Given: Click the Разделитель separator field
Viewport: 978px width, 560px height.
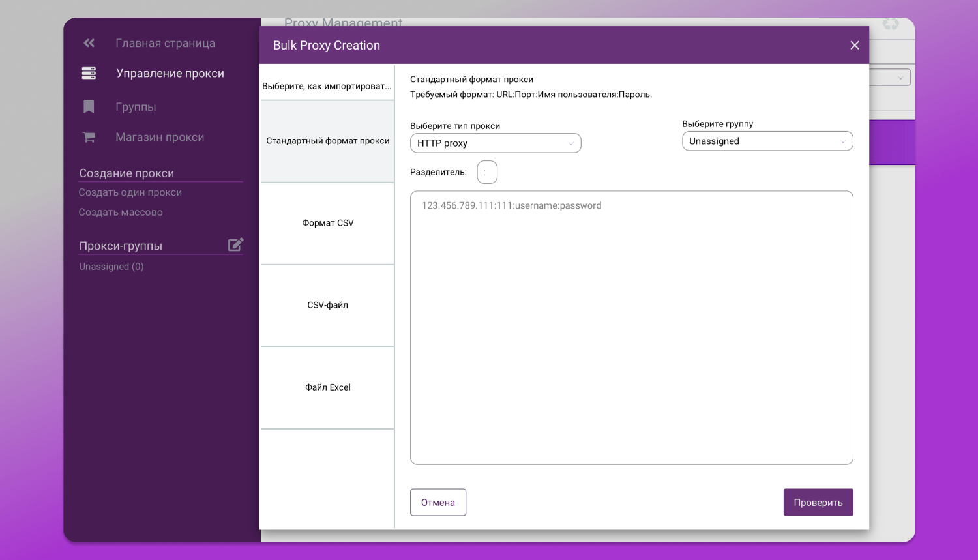Looking at the screenshot, I should (487, 172).
